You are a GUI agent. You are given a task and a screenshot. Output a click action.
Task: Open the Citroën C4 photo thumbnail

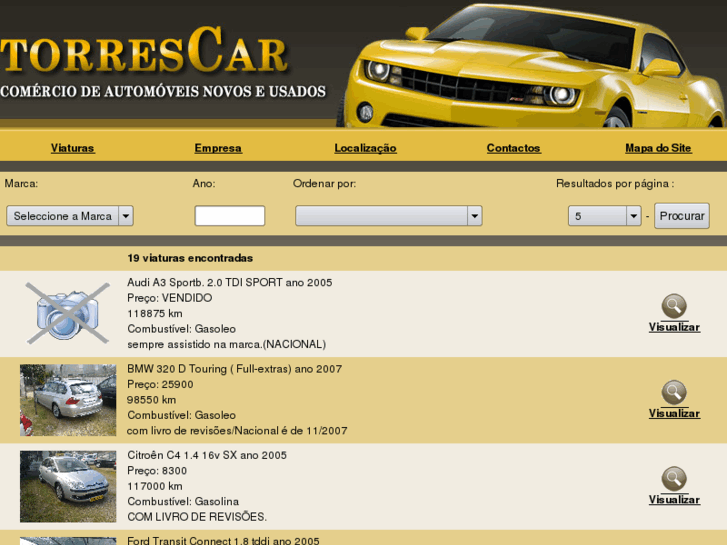click(x=68, y=487)
